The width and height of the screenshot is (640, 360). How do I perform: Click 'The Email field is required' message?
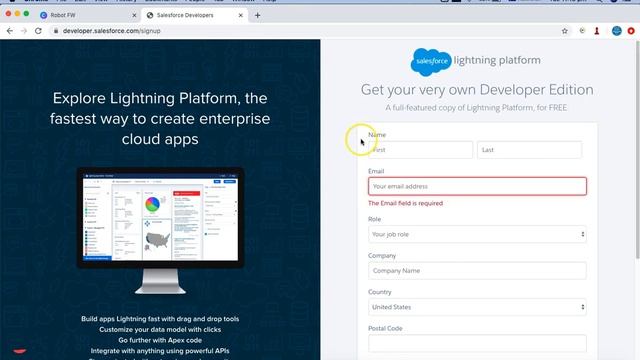(x=405, y=203)
